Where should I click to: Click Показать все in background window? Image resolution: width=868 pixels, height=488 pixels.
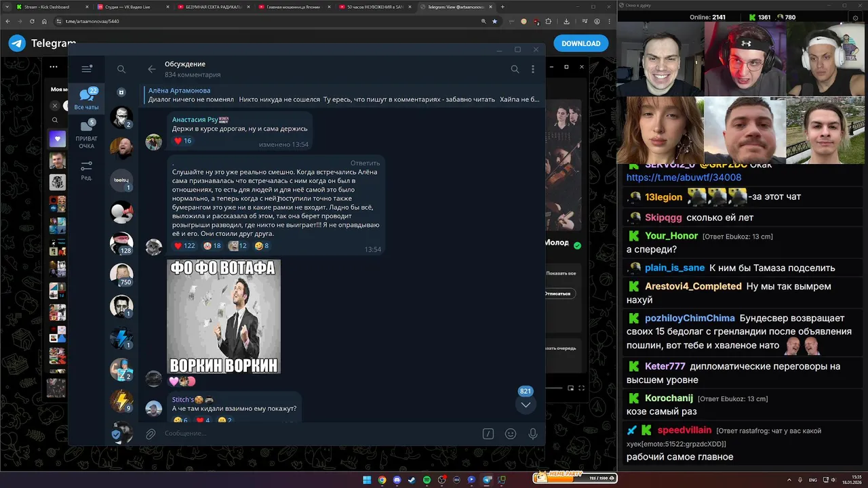click(560, 273)
